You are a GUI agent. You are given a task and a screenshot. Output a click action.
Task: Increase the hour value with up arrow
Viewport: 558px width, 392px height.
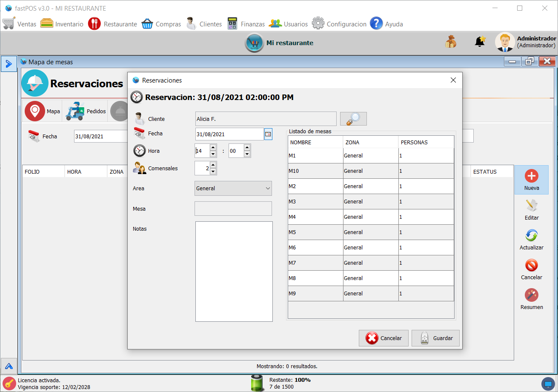213,148
